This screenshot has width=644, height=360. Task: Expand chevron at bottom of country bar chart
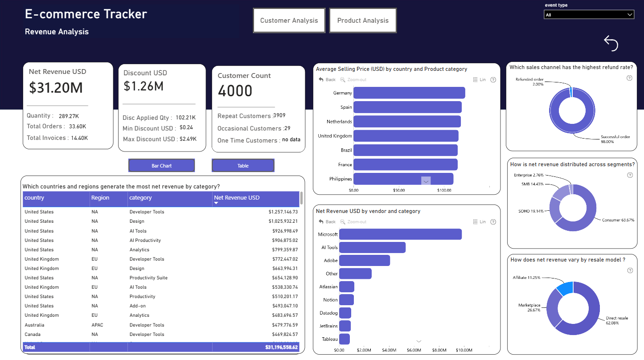(426, 181)
